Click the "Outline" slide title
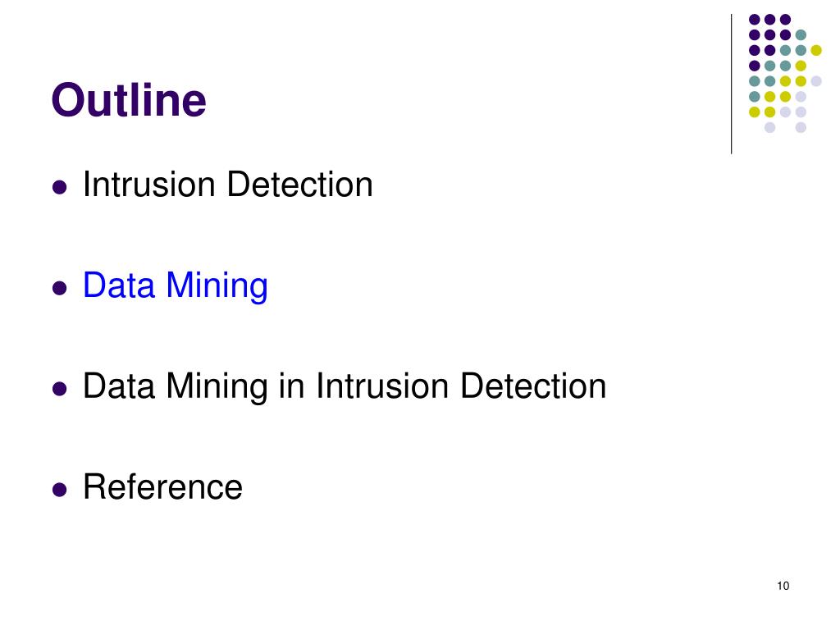Image resolution: width=840 pixels, height=630 pixels. coord(129,99)
